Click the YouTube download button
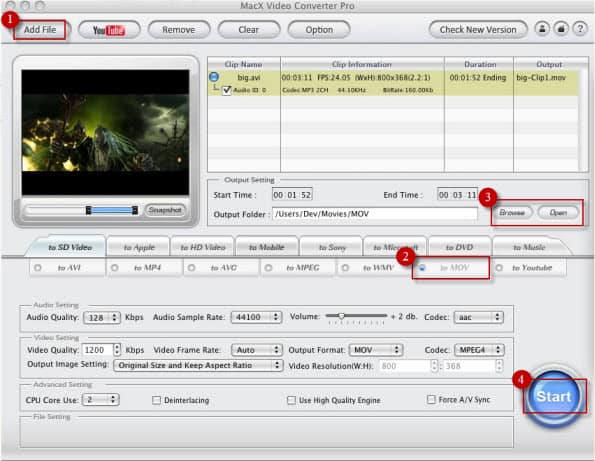The width and height of the screenshot is (595, 461). 109,30
